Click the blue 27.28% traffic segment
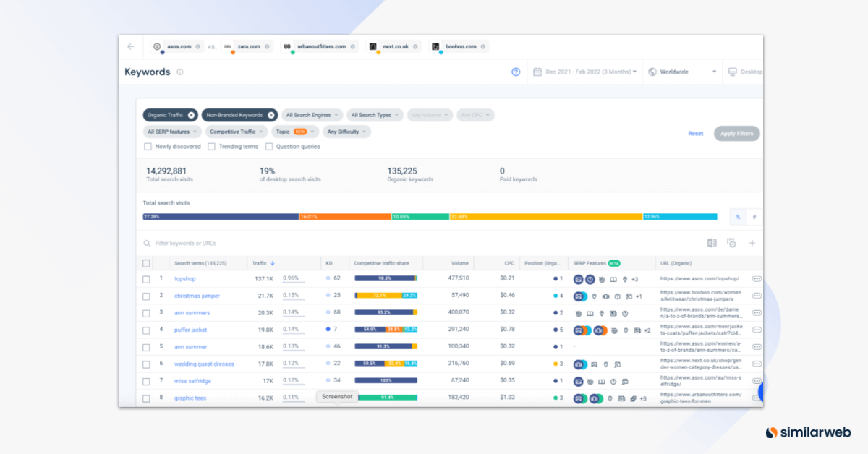 (x=221, y=217)
